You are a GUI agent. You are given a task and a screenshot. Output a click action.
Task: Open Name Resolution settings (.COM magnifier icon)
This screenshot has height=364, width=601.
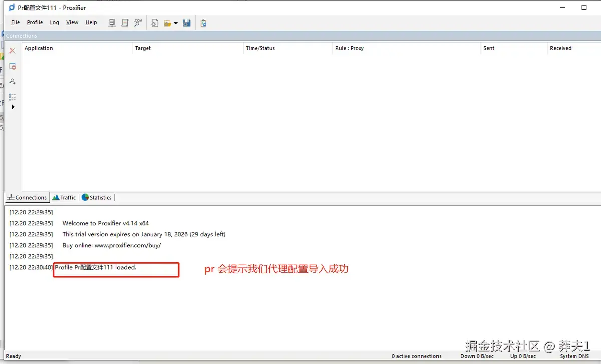(x=138, y=23)
